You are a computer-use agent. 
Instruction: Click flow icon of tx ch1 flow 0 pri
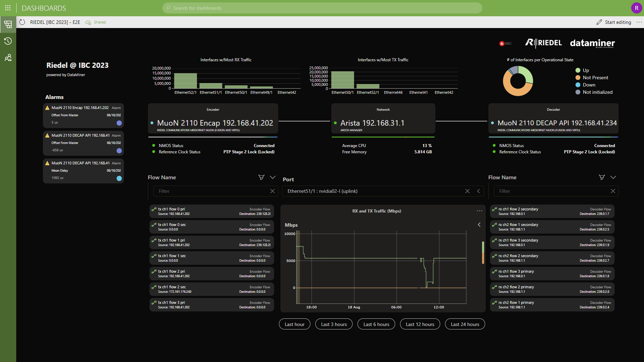point(154,209)
